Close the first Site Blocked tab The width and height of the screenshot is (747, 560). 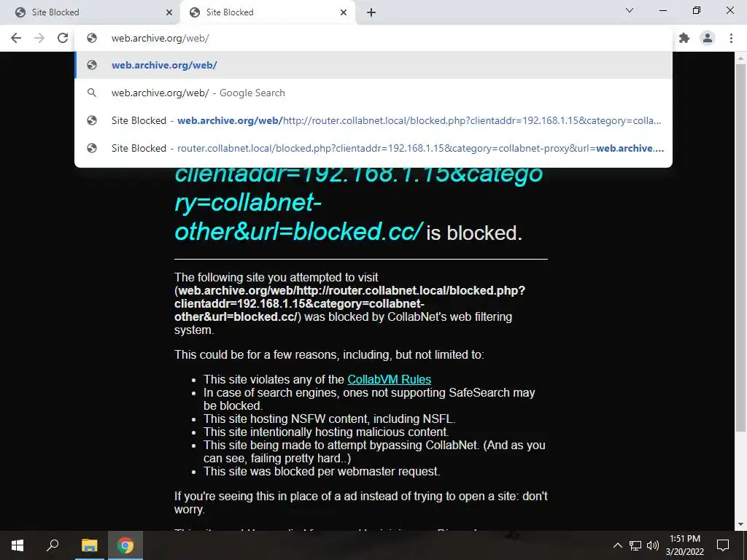(169, 12)
